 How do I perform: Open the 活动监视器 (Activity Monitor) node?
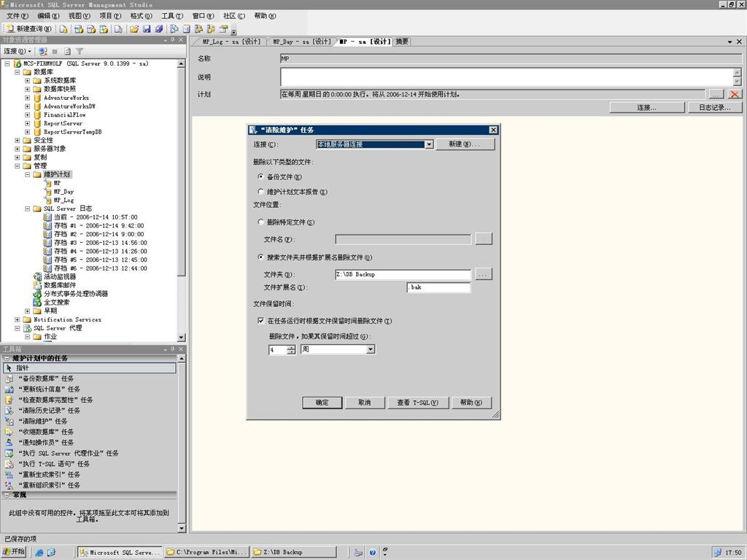click(60, 276)
